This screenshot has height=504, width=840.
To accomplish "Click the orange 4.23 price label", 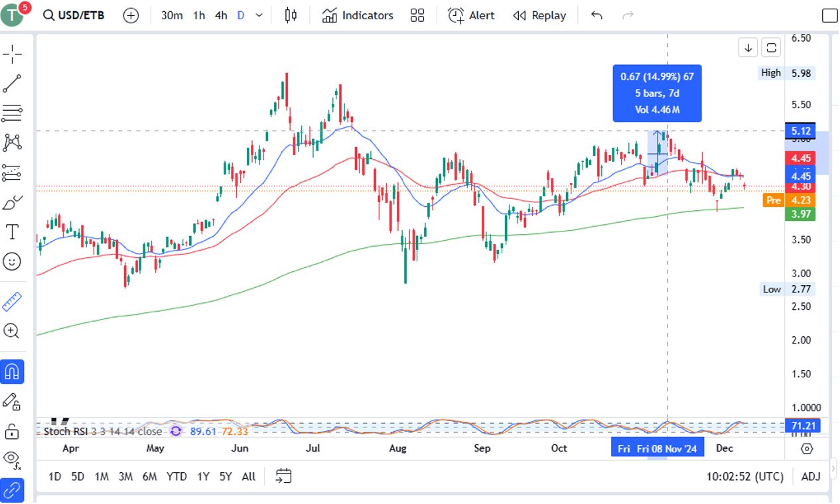I will tap(800, 200).
